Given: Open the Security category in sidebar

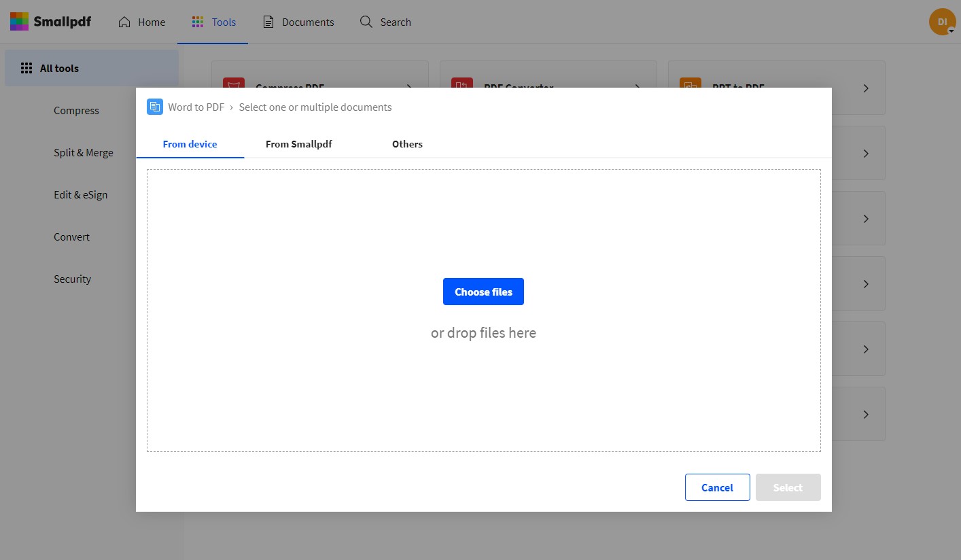Looking at the screenshot, I should click(72, 279).
